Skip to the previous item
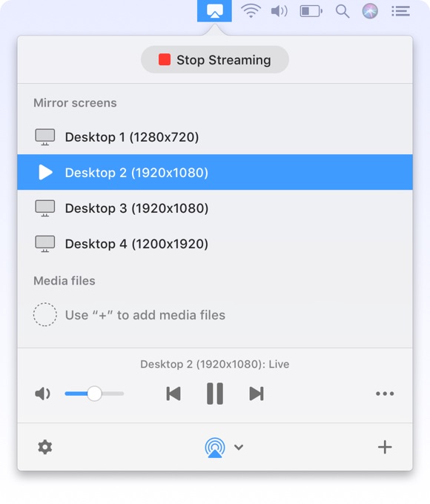 (x=173, y=394)
